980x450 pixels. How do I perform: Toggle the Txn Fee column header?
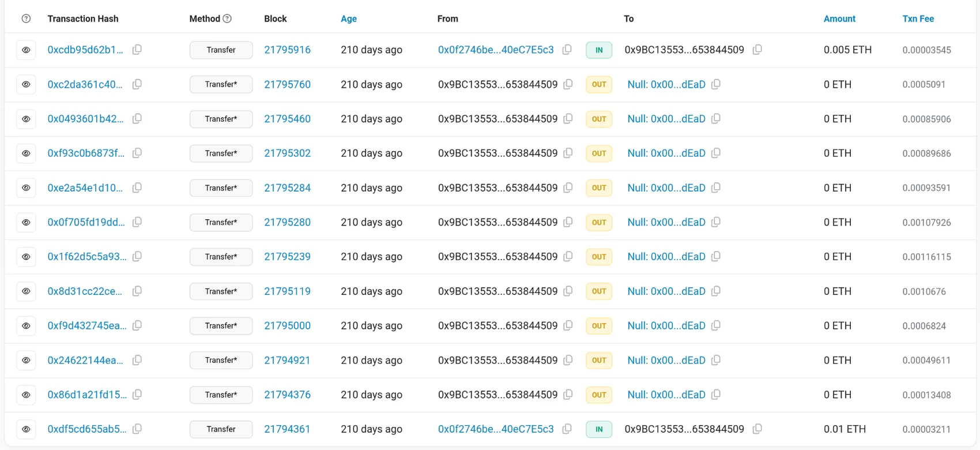(918, 18)
